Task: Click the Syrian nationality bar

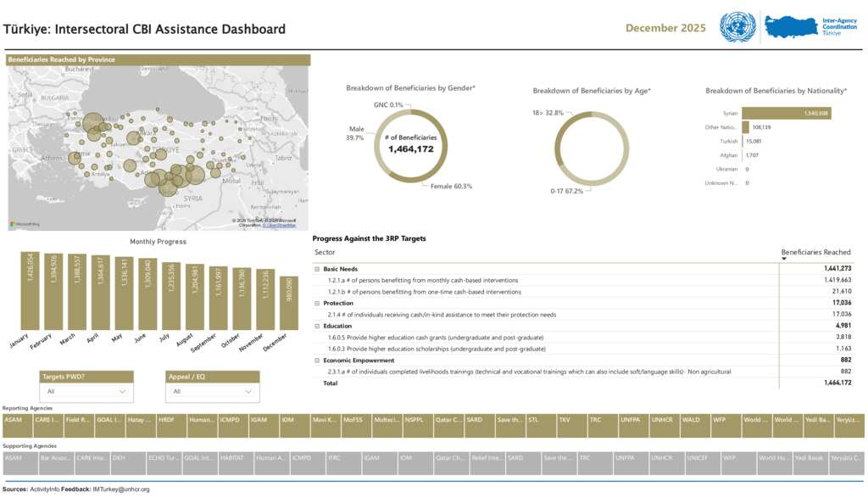Action: click(786, 113)
